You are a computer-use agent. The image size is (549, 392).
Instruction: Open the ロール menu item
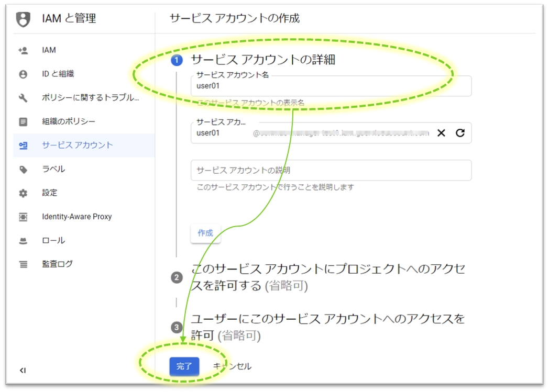[x=53, y=241]
